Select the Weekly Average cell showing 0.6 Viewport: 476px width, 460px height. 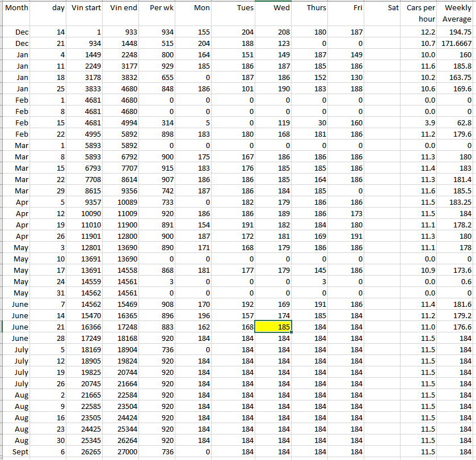pos(457,282)
